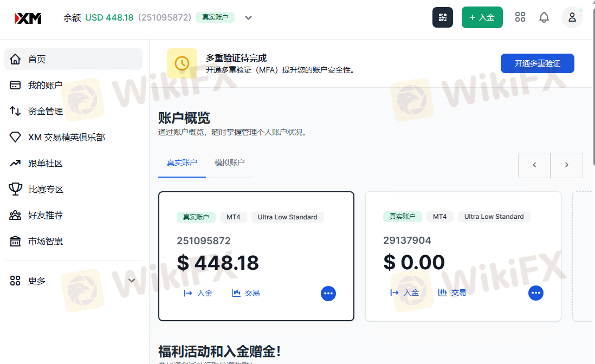Open 首页 in the sidebar
This screenshot has width=595, height=364.
tap(73, 59)
